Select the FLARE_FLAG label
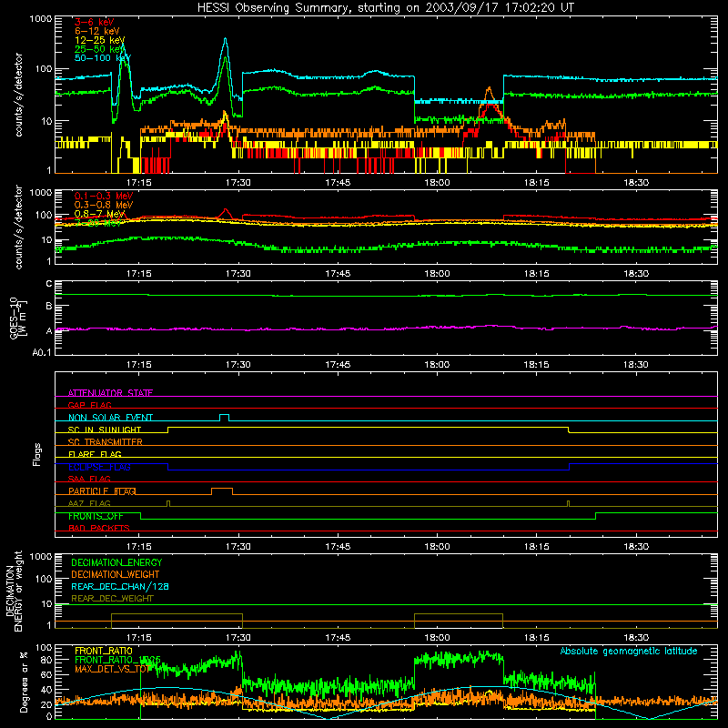This screenshot has width=728, height=728. [x=95, y=454]
